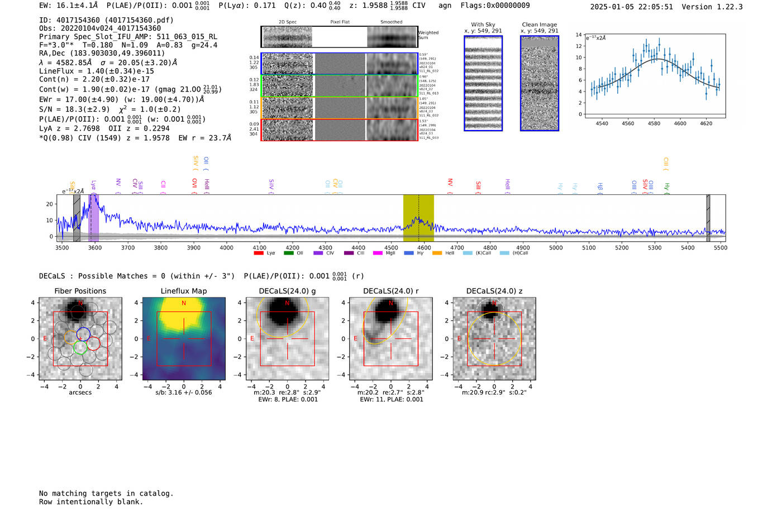
Task: Select the red-bordered 2D spectrum cutout
Action: pos(339,130)
